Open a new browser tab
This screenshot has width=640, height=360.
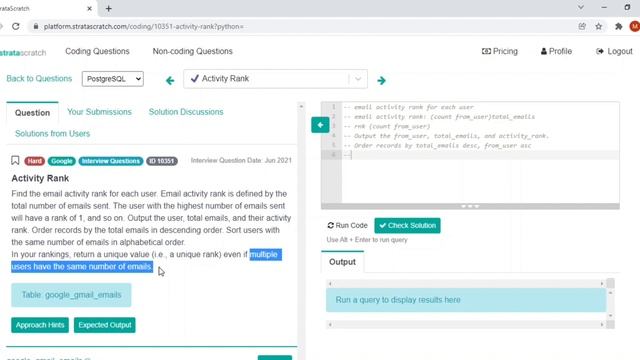click(109, 9)
